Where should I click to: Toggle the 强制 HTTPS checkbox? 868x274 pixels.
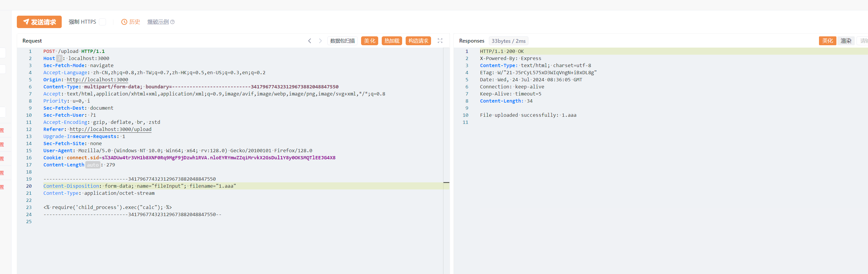point(103,22)
